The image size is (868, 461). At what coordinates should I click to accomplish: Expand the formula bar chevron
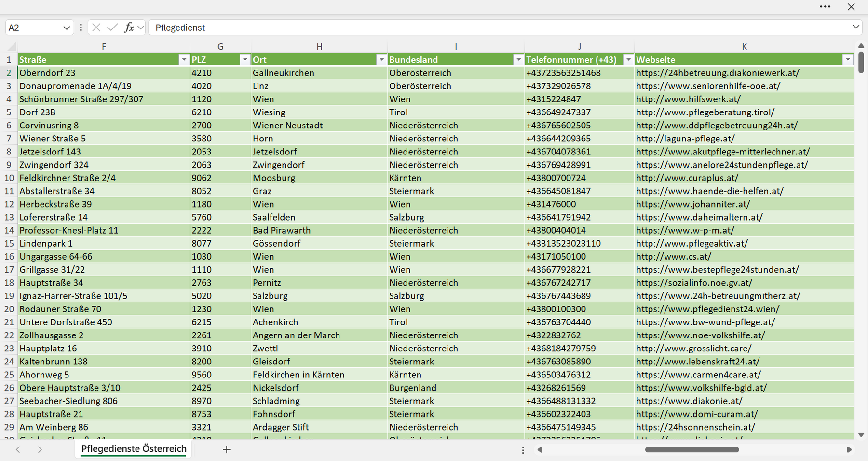[856, 27]
